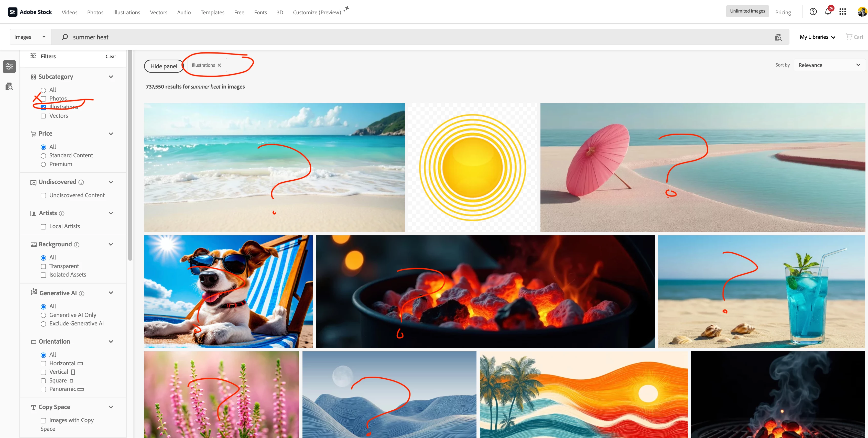Select the Generative AI Only radio button
Viewport: 868px width, 438px height.
coord(44,315)
